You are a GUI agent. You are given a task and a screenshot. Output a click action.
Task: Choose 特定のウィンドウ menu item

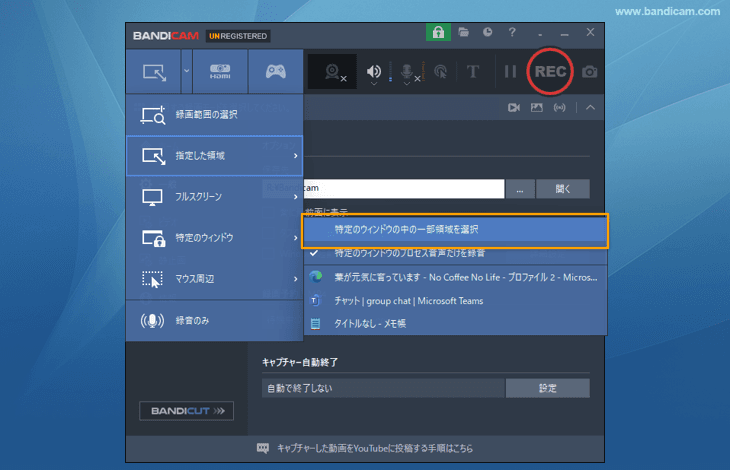215,238
